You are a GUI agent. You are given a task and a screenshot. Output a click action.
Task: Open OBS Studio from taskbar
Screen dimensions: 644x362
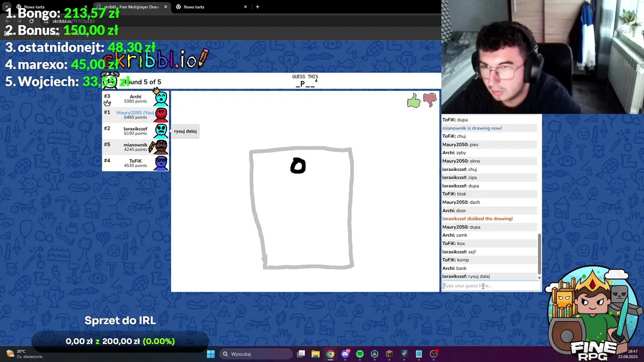434,354
